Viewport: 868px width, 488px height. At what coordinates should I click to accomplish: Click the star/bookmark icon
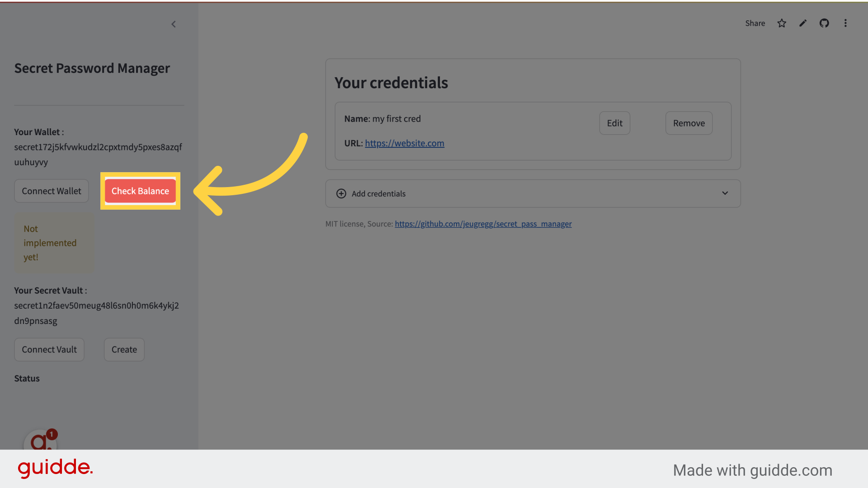782,23
